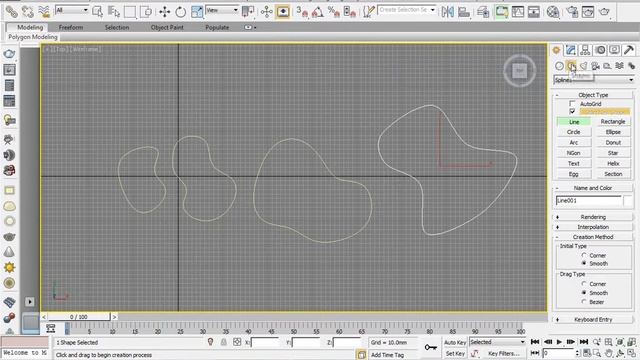Click the object color swatch beside Line001
Viewport: 640px width, 360px height.
click(628, 200)
